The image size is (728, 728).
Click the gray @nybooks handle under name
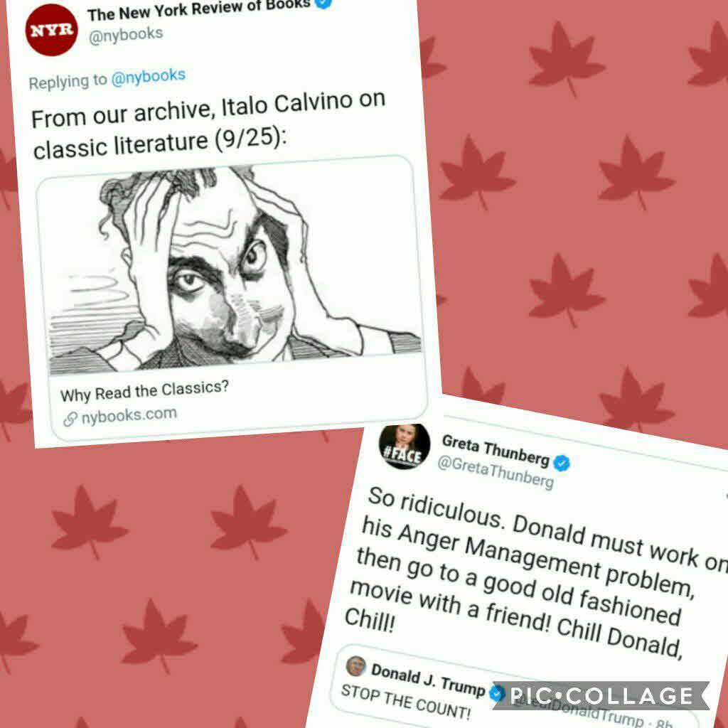coord(126,35)
